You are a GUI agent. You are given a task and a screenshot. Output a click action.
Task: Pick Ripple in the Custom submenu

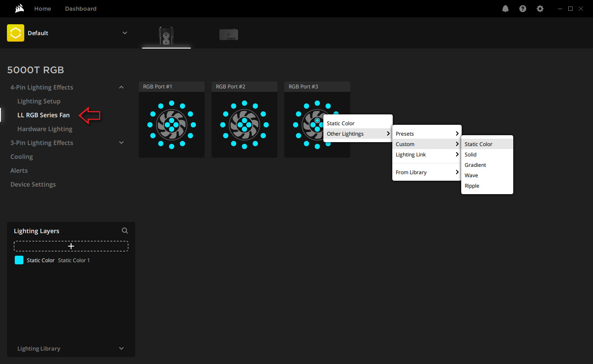[x=487, y=186]
